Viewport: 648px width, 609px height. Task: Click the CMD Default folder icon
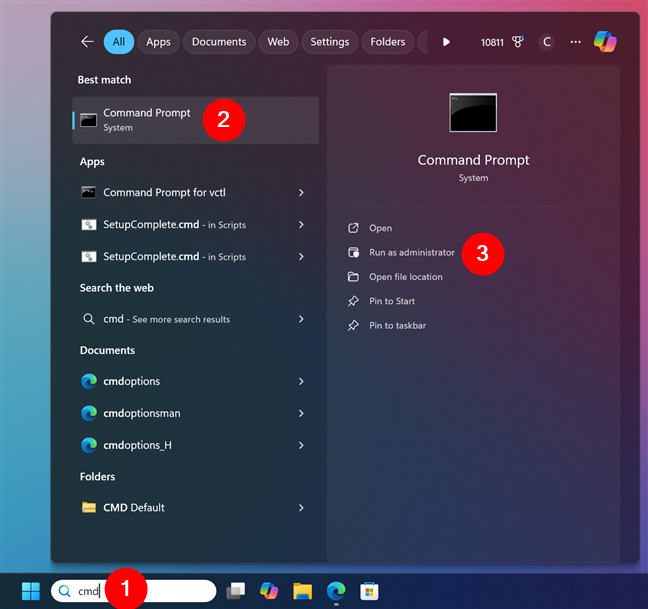pos(88,507)
